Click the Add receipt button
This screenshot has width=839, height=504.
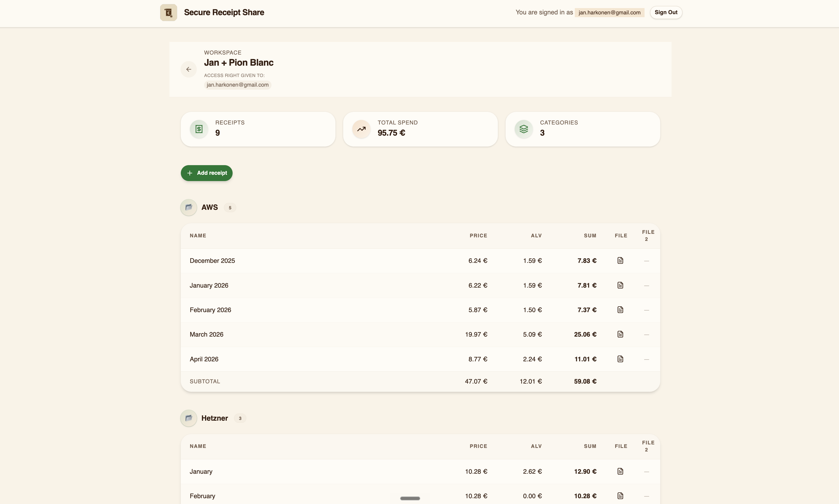click(x=207, y=173)
